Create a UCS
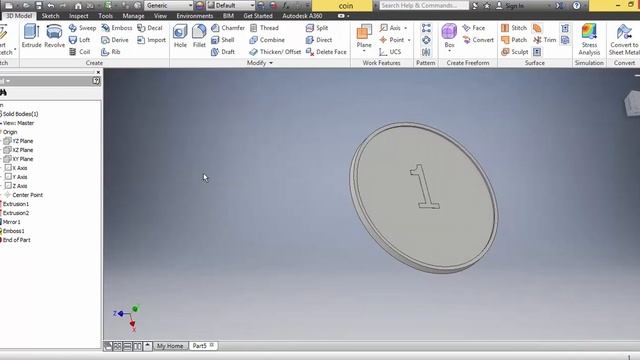This screenshot has height=360, width=640. click(x=390, y=52)
